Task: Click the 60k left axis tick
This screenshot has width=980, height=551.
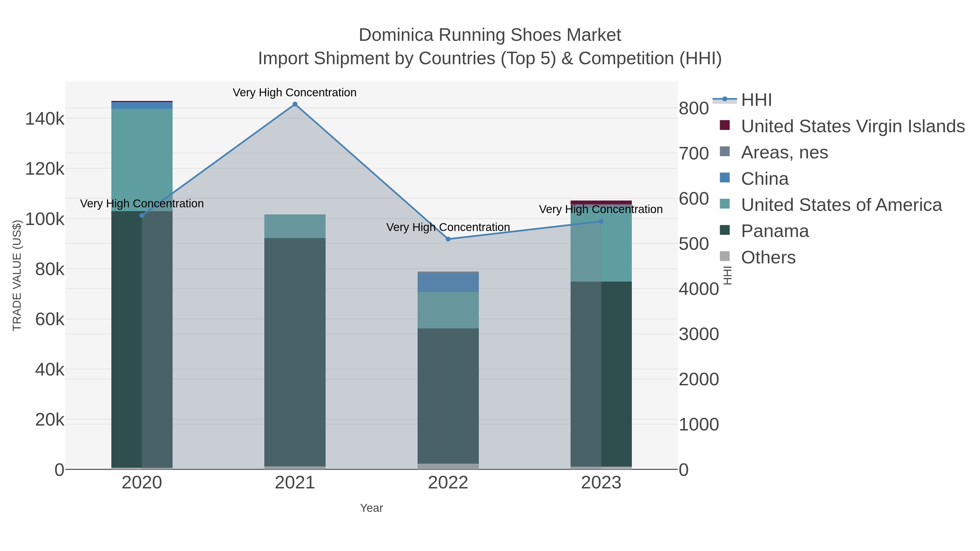Action: click(50, 319)
